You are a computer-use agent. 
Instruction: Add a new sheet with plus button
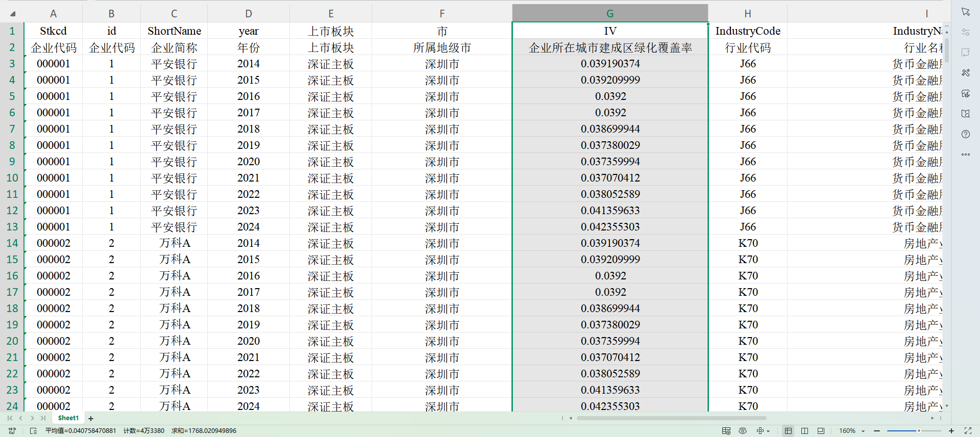[x=91, y=418]
